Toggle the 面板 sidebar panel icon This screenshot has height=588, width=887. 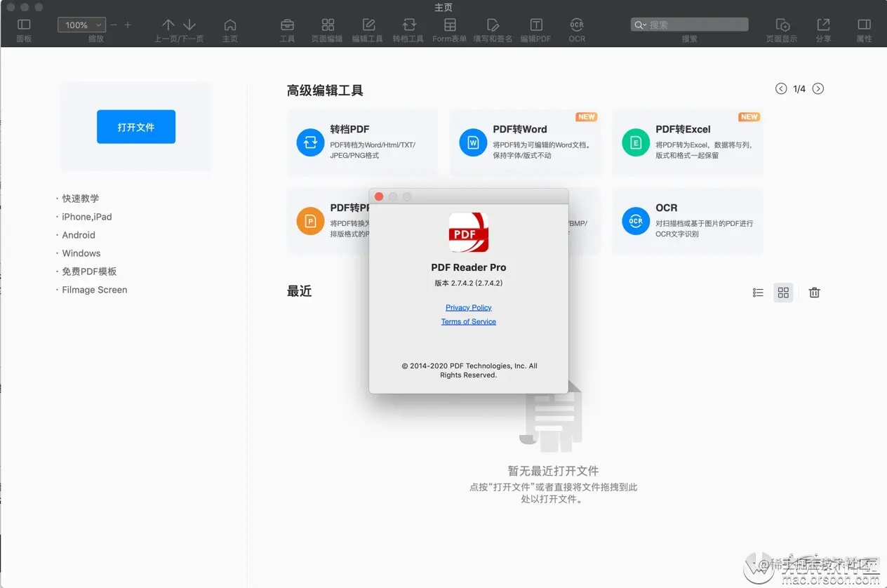coord(24,25)
